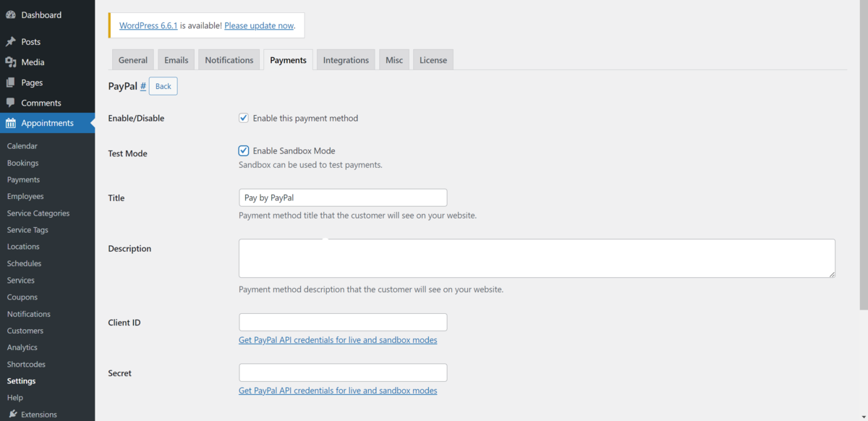Viewport: 868px width, 421px height.
Task: Click the Appointments calendar icon
Action: coord(11,123)
